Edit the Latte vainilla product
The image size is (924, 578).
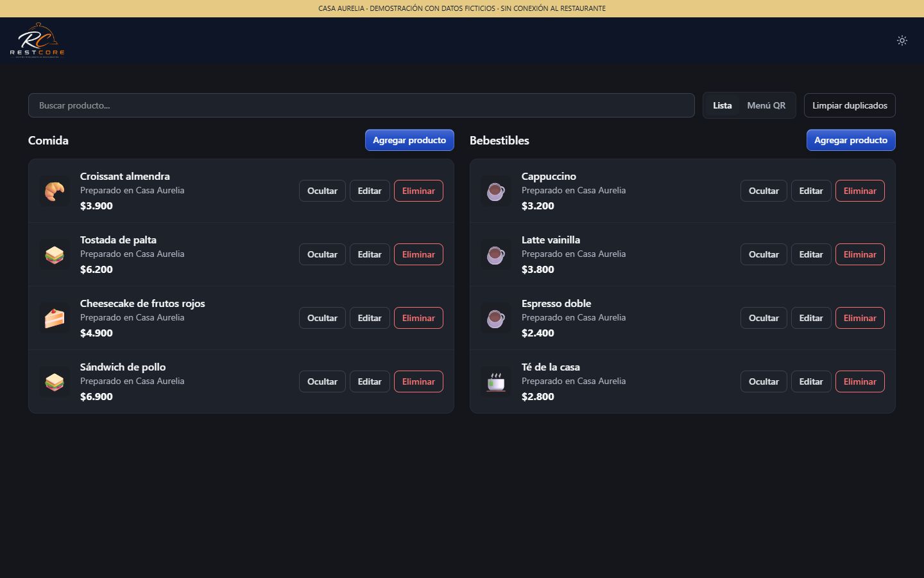click(811, 254)
